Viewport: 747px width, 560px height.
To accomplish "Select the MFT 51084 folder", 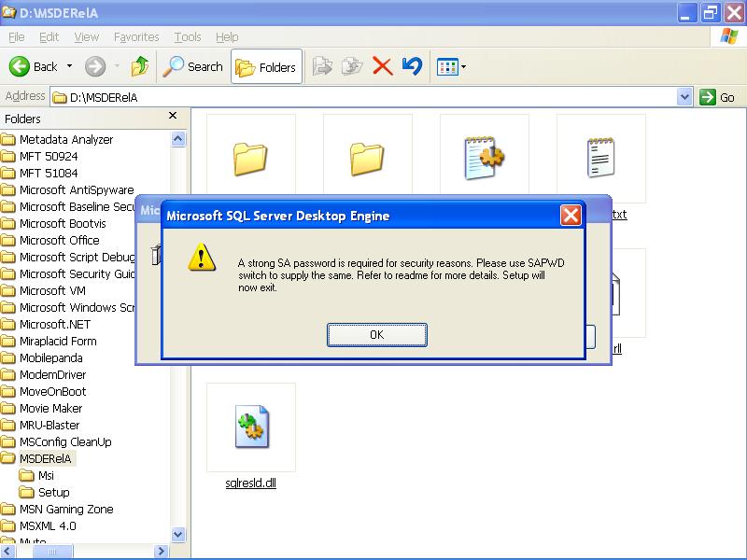I will pos(49,173).
